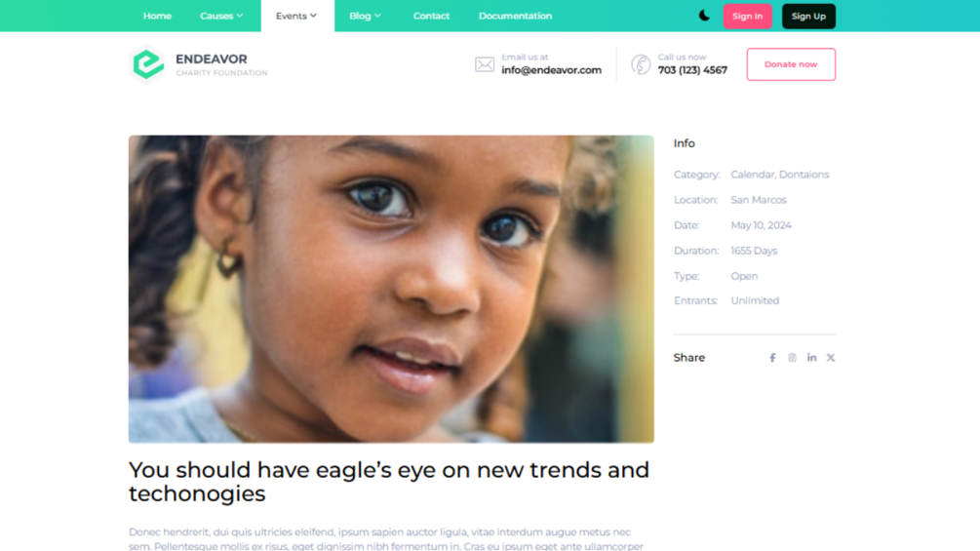The height and width of the screenshot is (551, 980).
Task: Expand the Causes dropdown menu
Action: pyautogui.click(x=221, y=16)
